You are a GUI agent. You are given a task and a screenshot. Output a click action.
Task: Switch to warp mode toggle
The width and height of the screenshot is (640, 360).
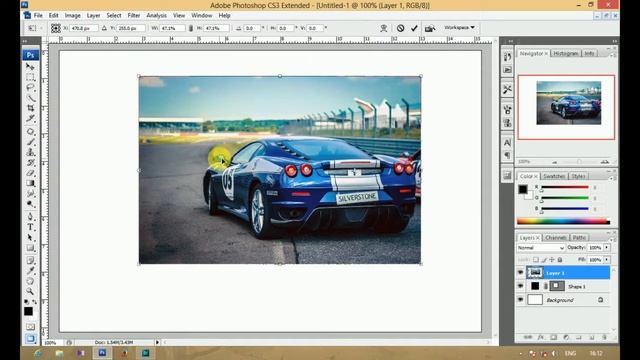click(383, 28)
